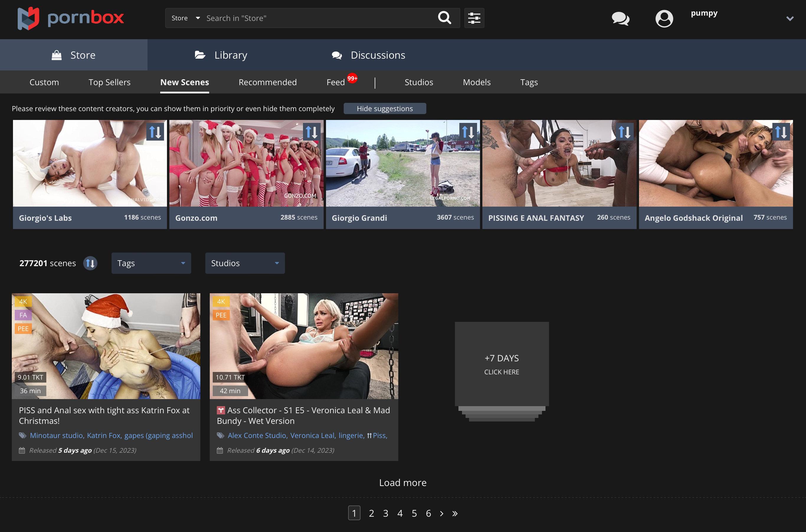This screenshot has height=532, width=806.
Task: Click the Hide suggestions button
Action: pos(385,108)
